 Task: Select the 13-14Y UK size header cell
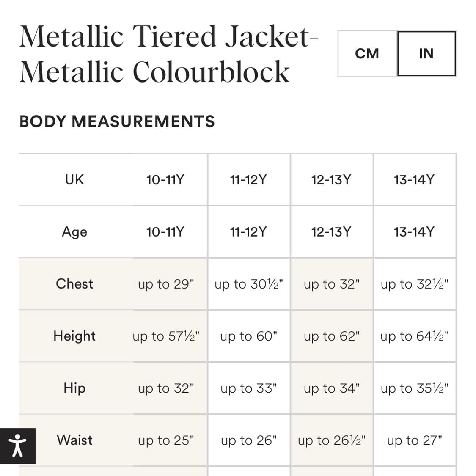pyautogui.click(x=414, y=180)
